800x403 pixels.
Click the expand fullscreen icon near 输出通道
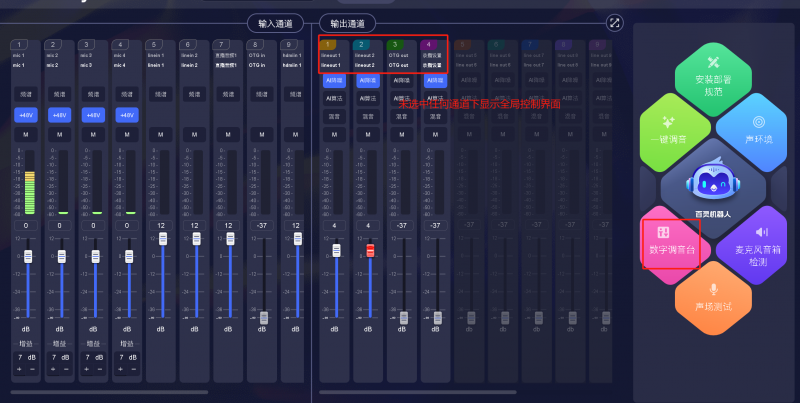tap(614, 22)
